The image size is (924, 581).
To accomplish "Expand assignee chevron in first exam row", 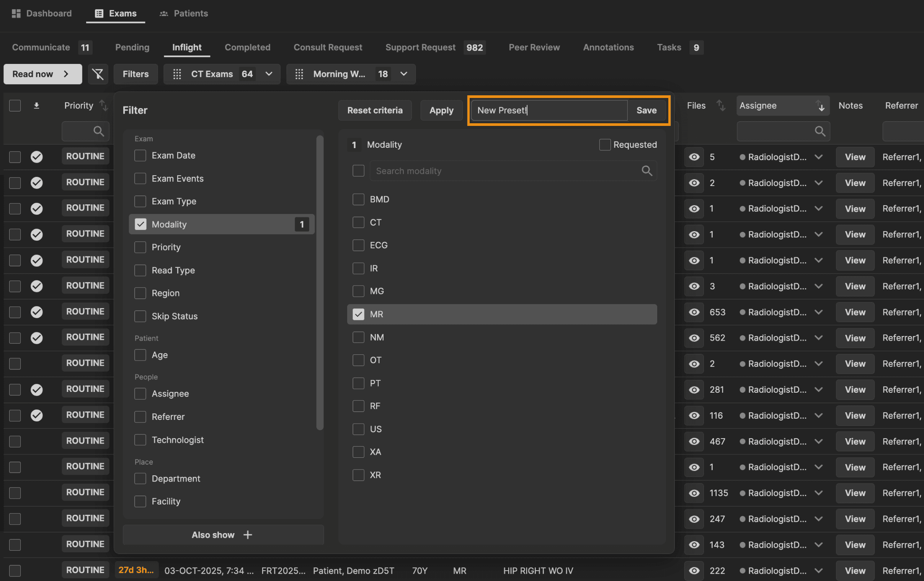I will pyautogui.click(x=818, y=157).
